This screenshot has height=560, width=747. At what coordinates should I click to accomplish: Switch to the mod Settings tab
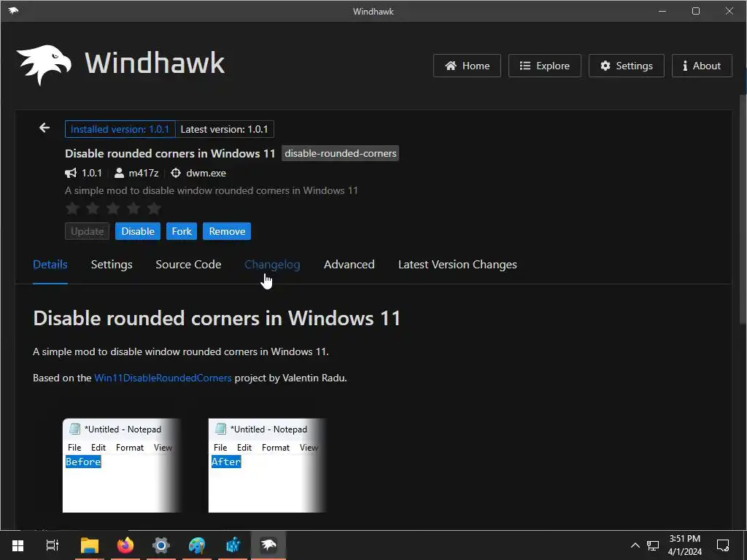point(112,265)
